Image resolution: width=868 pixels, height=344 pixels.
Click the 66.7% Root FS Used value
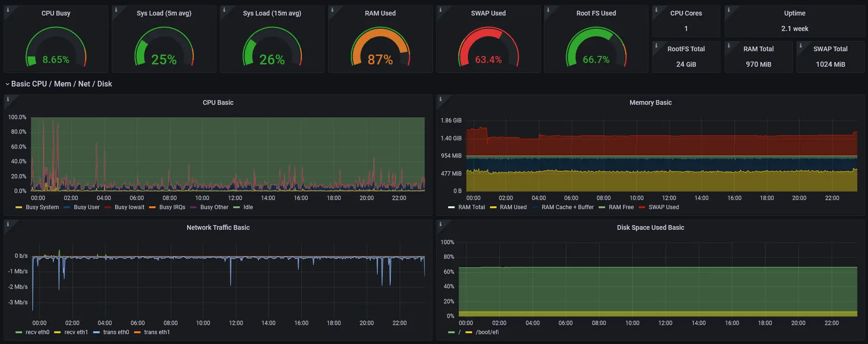(596, 60)
